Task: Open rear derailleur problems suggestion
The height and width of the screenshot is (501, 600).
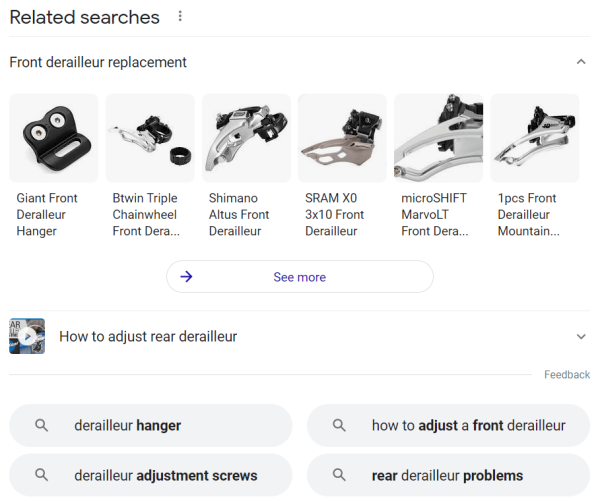Action: tap(448, 475)
